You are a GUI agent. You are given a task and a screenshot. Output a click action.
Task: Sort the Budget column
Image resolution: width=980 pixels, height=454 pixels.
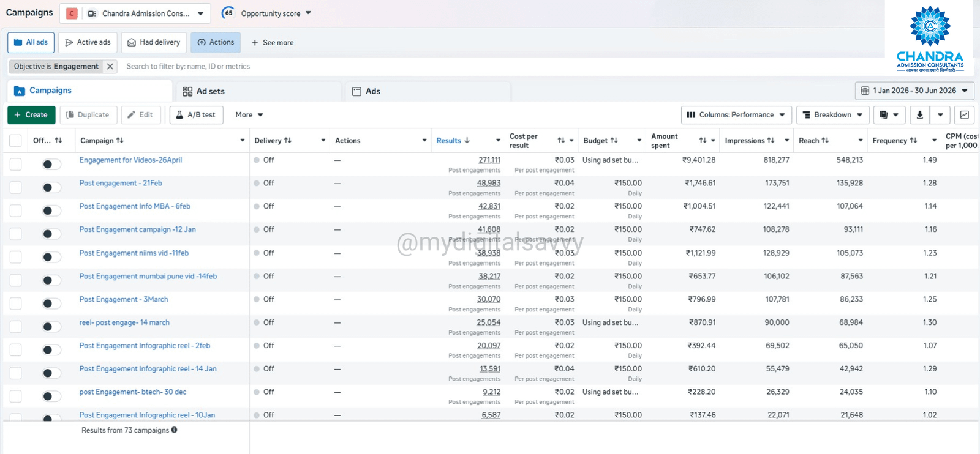point(614,141)
